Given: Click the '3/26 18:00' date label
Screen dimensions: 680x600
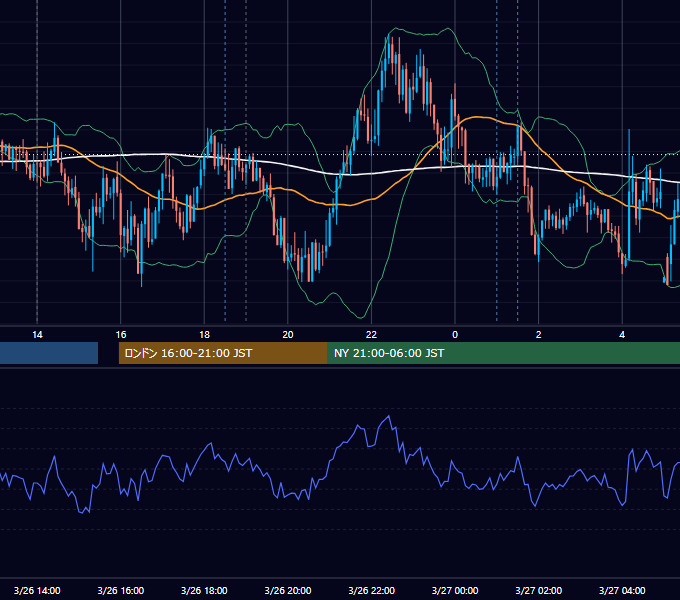Looking at the screenshot, I should 204,590.
